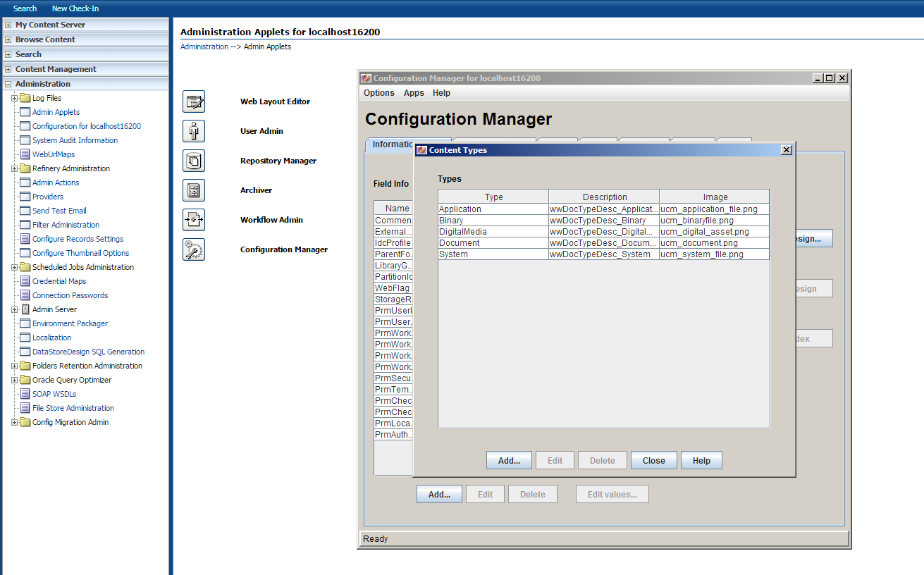Open the Repository Manager applet icon

[194, 161]
